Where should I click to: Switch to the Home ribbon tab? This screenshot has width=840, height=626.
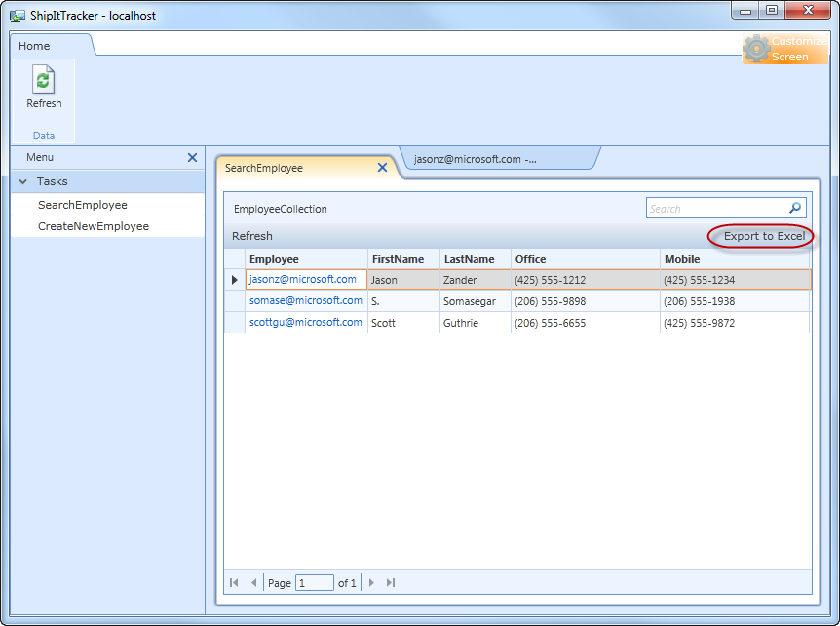33,45
